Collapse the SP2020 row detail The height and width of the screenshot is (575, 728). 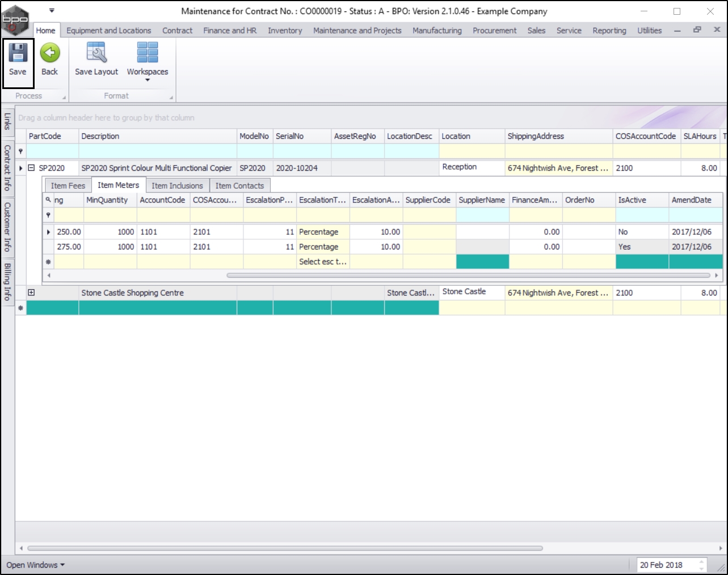pos(32,168)
